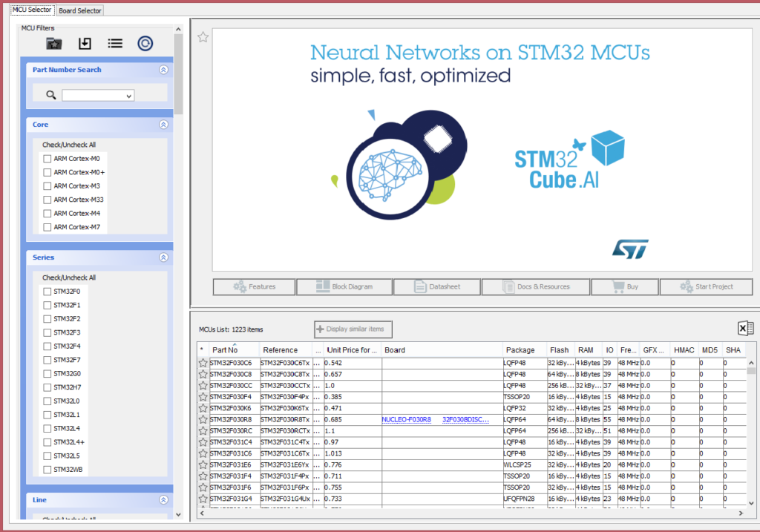Star the STM32F031C6 row
The image size is (760, 532).
point(203,453)
